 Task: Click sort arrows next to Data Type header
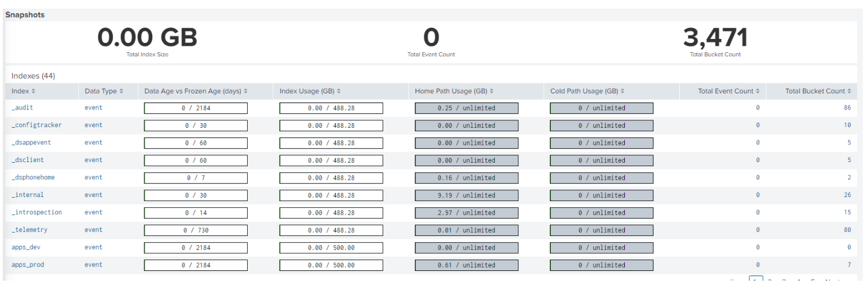pos(121,92)
